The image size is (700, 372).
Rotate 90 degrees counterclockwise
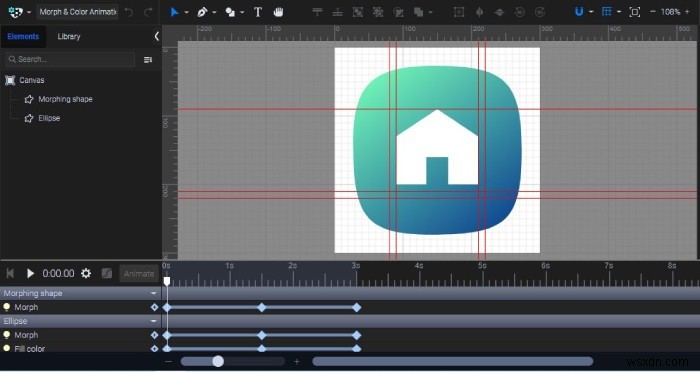(x=520, y=12)
